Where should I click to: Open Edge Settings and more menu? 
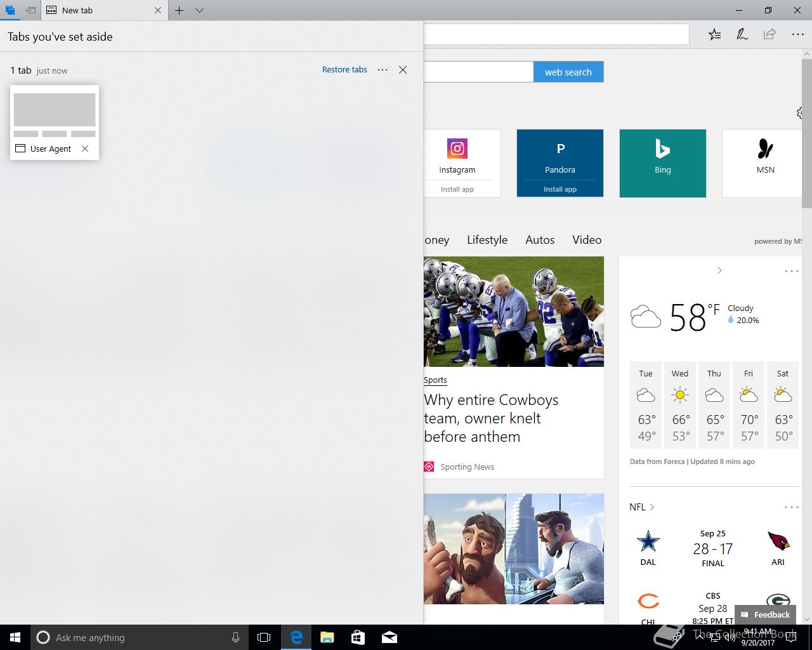pos(797,34)
